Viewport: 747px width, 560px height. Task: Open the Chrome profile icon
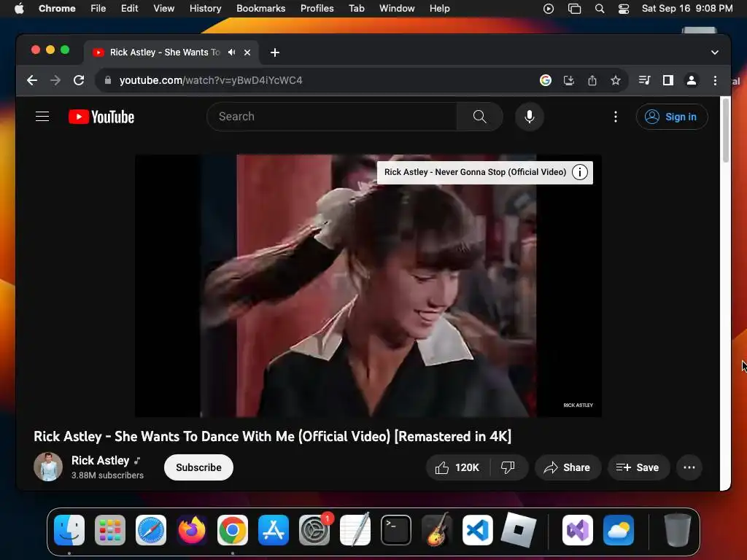click(692, 80)
